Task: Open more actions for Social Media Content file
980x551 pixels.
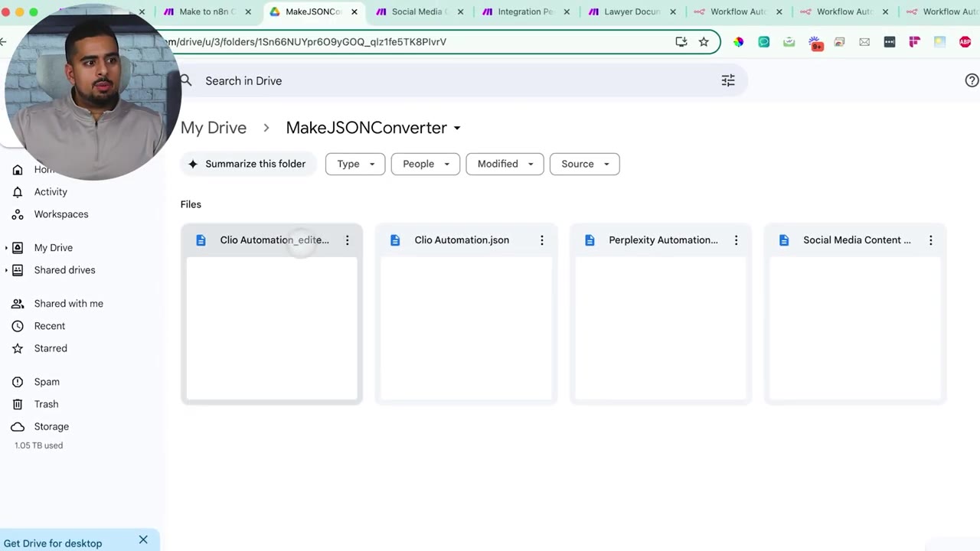Action: pos(930,240)
